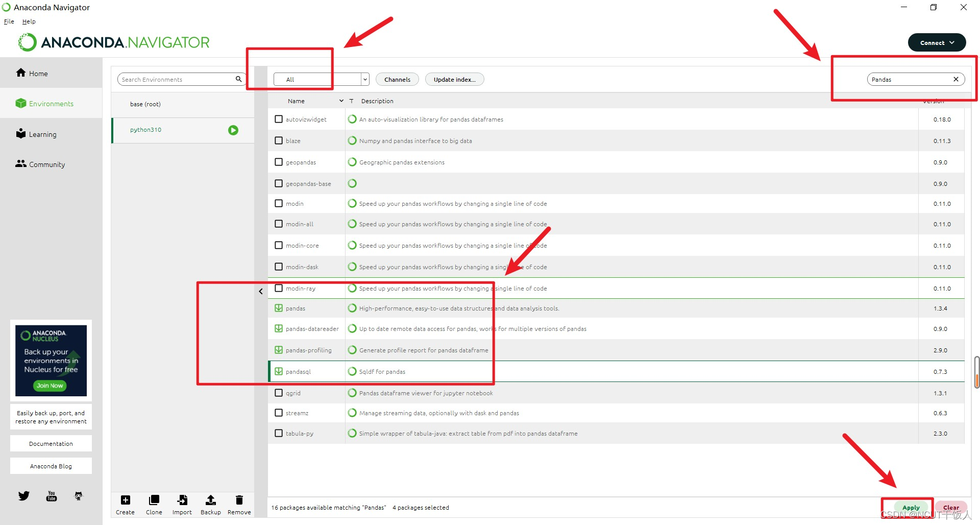Uncheck the pandas-profiling checkbox
This screenshot has height=525, width=980.
279,350
